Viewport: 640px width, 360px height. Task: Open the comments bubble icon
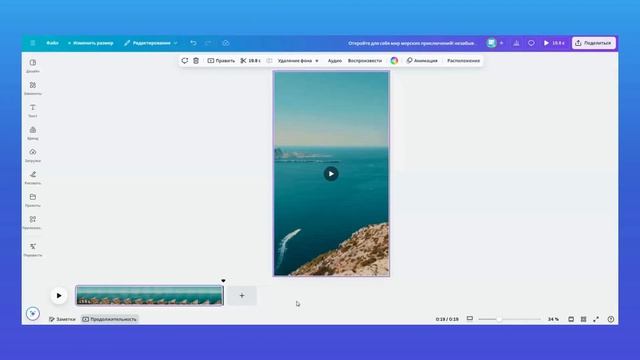(x=531, y=43)
